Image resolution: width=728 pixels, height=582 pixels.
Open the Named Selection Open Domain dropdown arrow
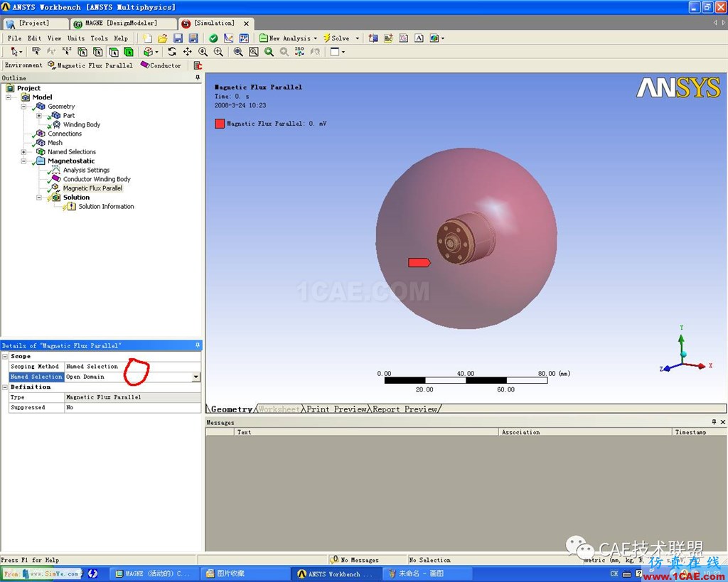pyautogui.click(x=196, y=377)
